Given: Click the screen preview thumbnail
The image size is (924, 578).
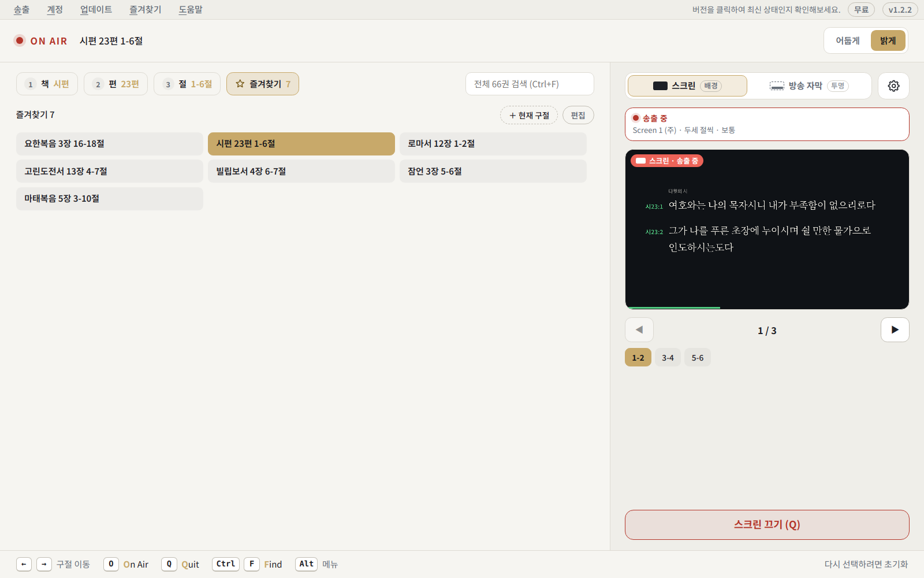Looking at the screenshot, I should (x=767, y=229).
